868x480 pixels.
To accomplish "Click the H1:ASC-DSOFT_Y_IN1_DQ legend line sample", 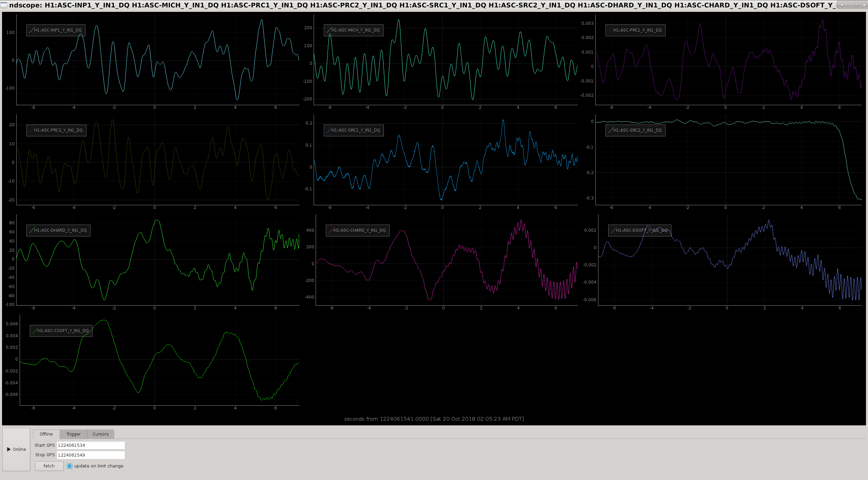I will pos(613,230).
